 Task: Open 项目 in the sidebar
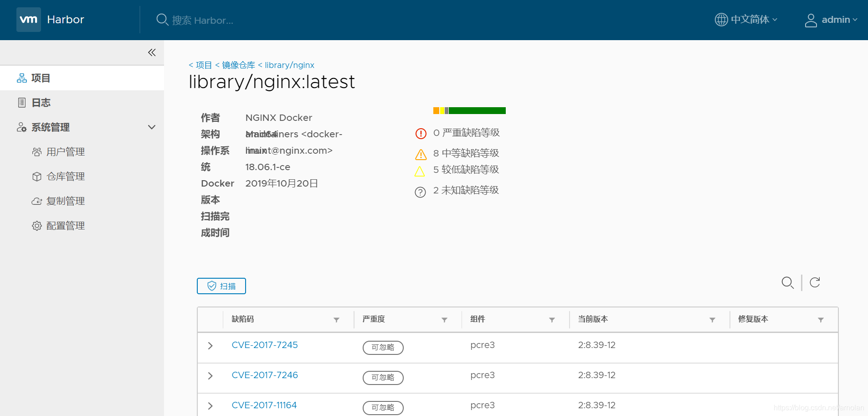pyautogui.click(x=82, y=78)
